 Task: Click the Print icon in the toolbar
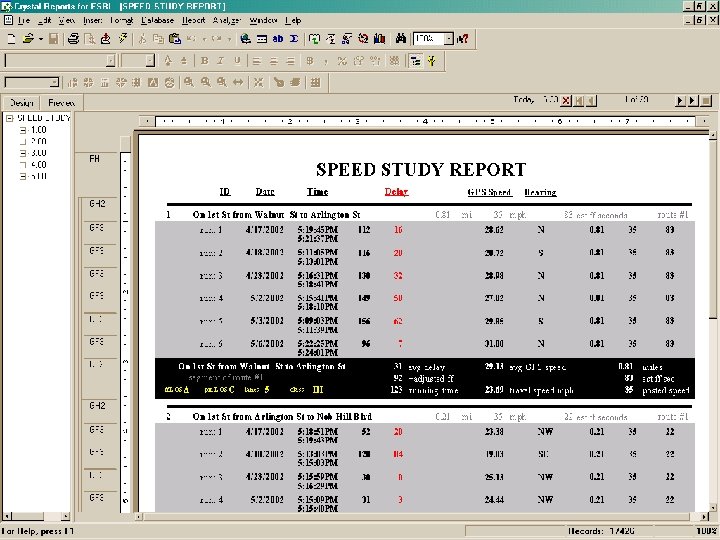click(x=73, y=39)
